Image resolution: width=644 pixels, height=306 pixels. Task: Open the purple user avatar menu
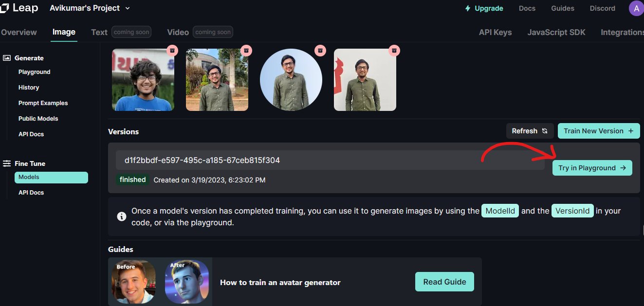pos(636,8)
